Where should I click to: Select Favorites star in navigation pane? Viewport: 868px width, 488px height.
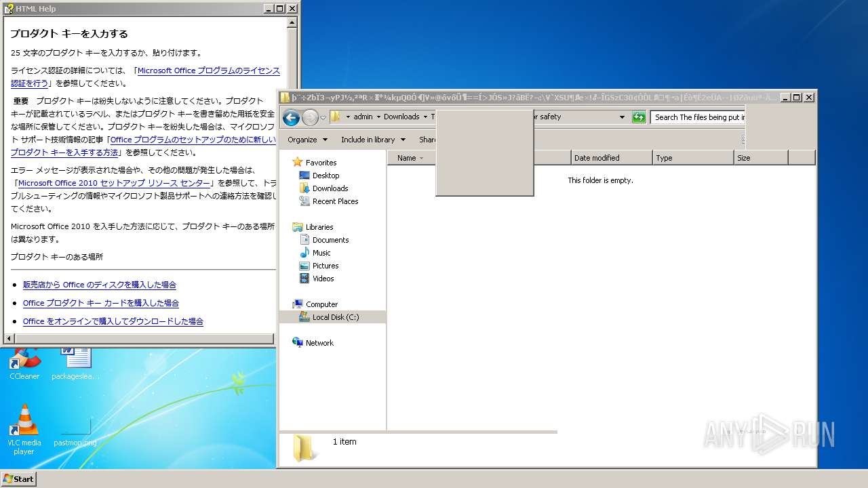point(297,163)
